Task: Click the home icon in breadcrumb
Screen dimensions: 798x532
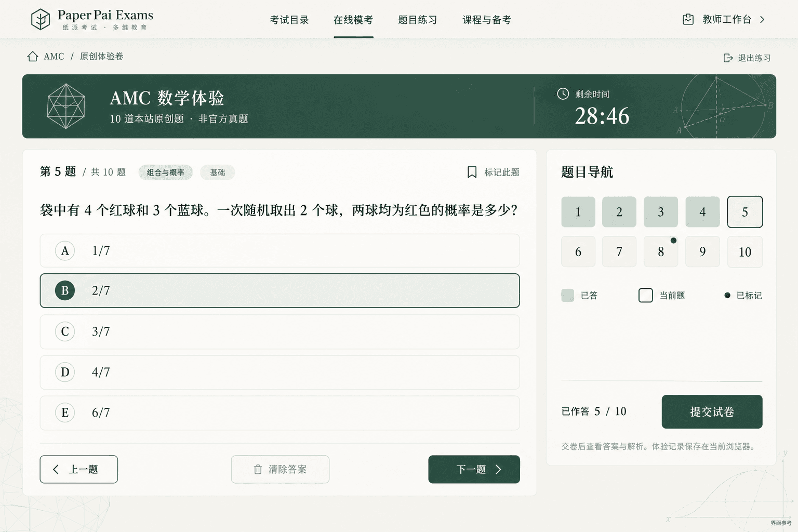Action: point(33,56)
